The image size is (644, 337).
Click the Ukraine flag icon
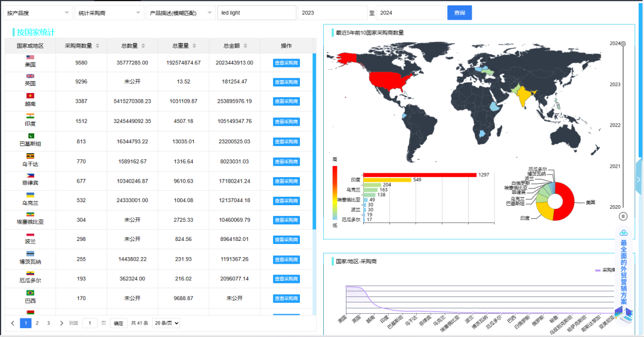[x=30, y=195]
